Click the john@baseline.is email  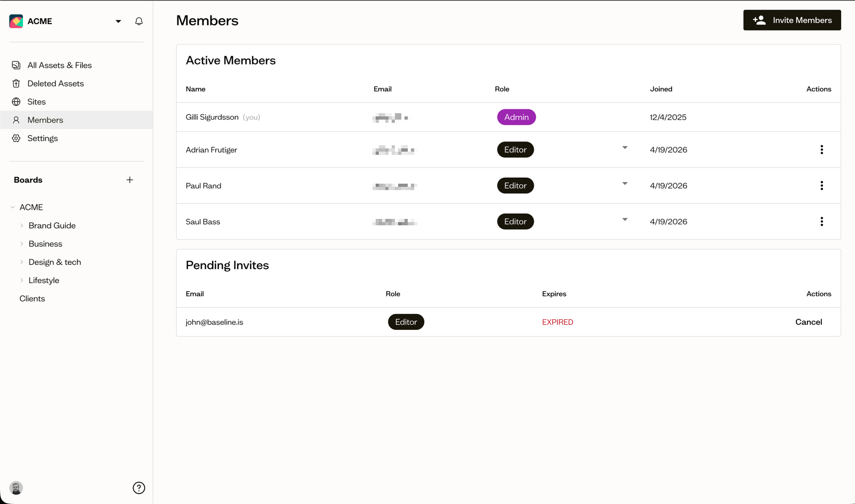(x=214, y=322)
